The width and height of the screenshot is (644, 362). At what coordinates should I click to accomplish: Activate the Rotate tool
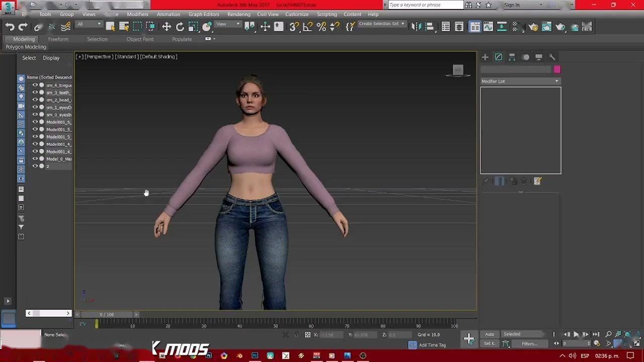point(180,27)
